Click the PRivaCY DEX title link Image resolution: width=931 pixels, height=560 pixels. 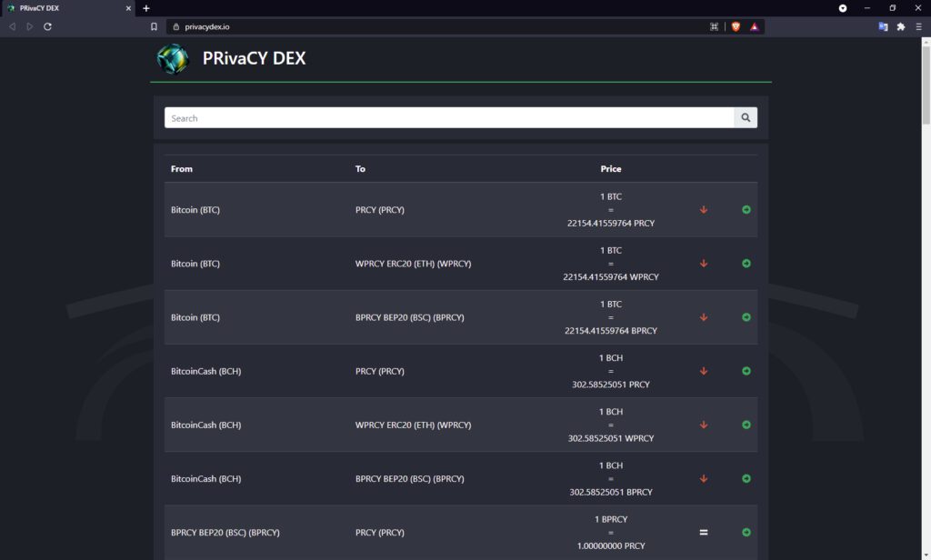pyautogui.click(x=254, y=59)
